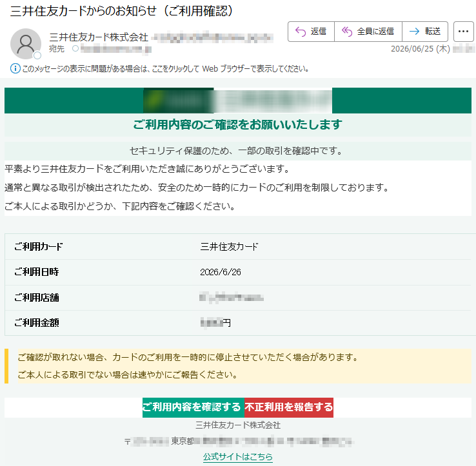
Task: Click the セキュリティ保護のため notice text
Action: point(236,151)
